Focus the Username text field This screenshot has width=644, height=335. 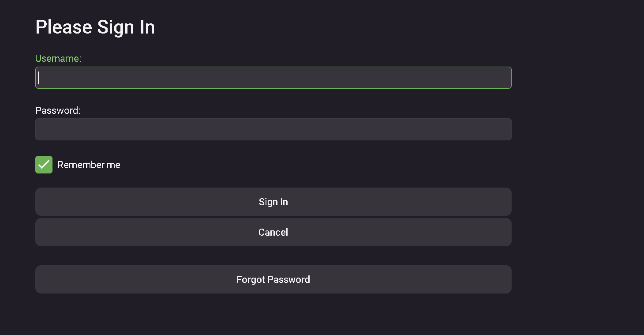tap(273, 78)
